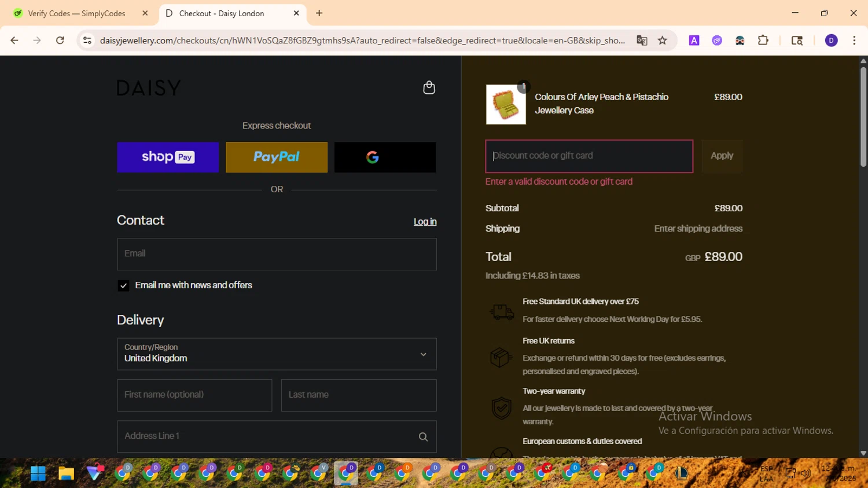Click the Free UK returns heading
The width and height of the screenshot is (868, 488).
(x=549, y=341)
